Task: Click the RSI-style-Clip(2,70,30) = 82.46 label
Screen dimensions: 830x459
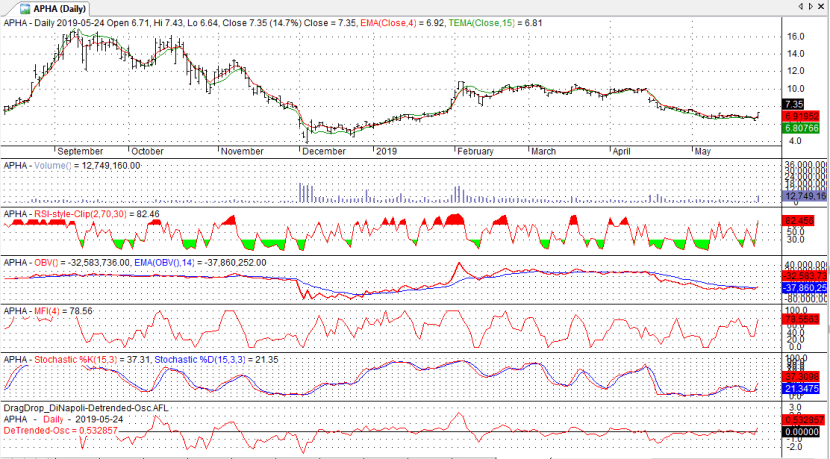Action: tap(97, 214)
